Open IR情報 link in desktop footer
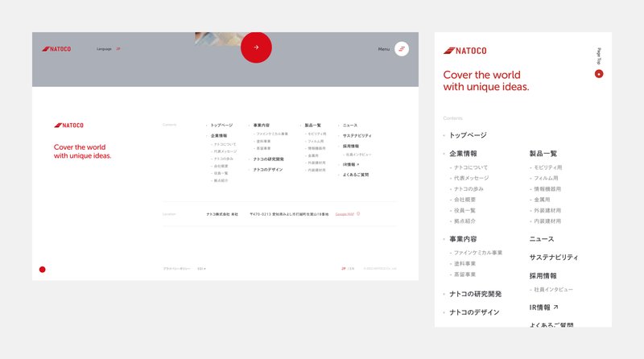The width and height of the screenshot is (644, 359). coord(349,164)
